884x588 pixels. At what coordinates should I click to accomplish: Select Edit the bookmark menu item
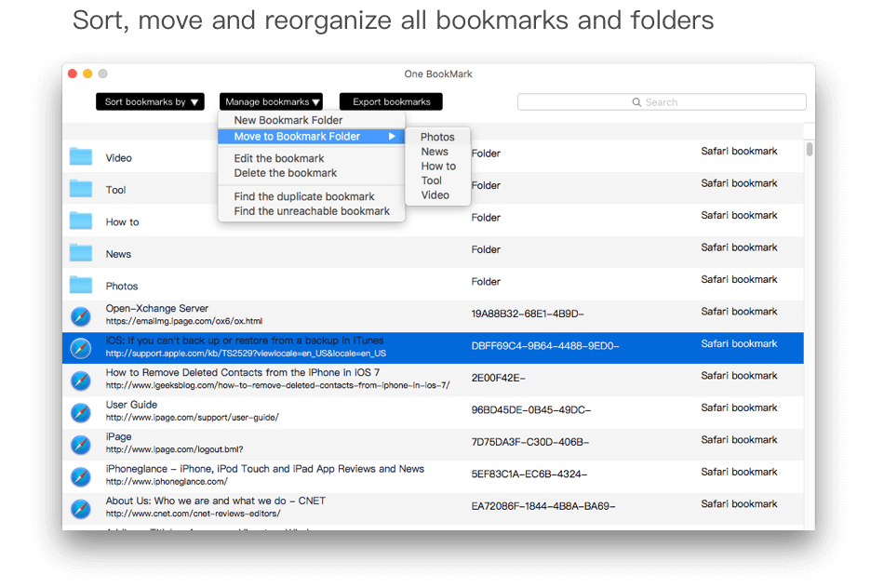pyautogui.click(x=279, y=158)
